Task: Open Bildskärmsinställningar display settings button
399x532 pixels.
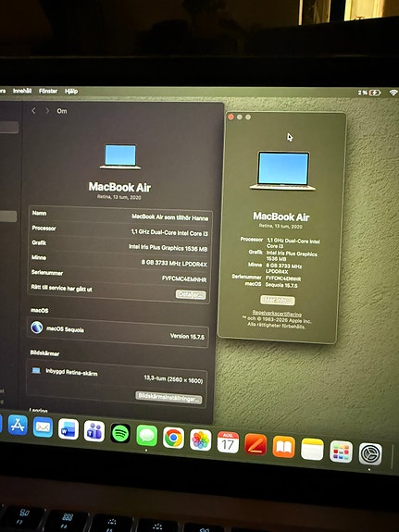Action: (x=168, y=397)
